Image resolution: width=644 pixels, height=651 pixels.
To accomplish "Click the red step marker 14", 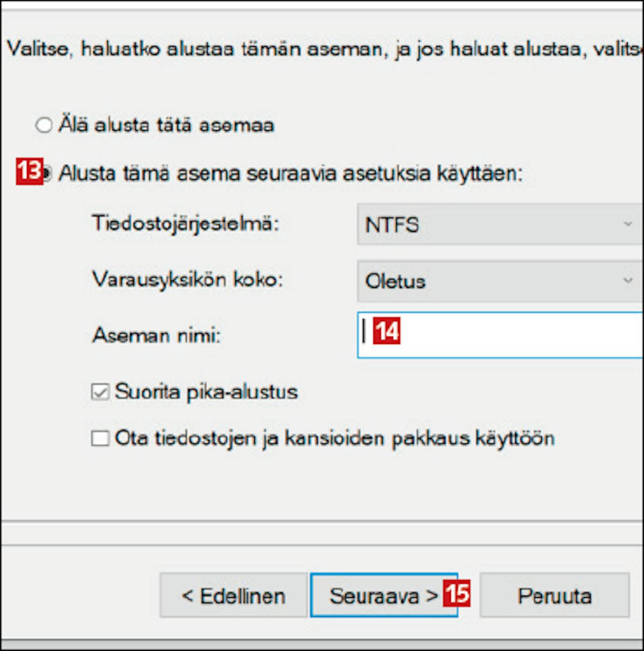I will click(x=387, y=331).
